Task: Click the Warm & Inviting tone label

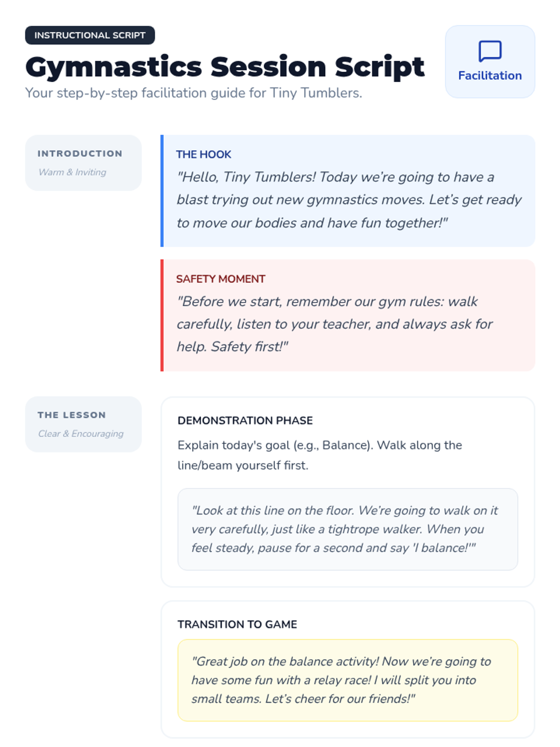Action: (x=72, y=172)
